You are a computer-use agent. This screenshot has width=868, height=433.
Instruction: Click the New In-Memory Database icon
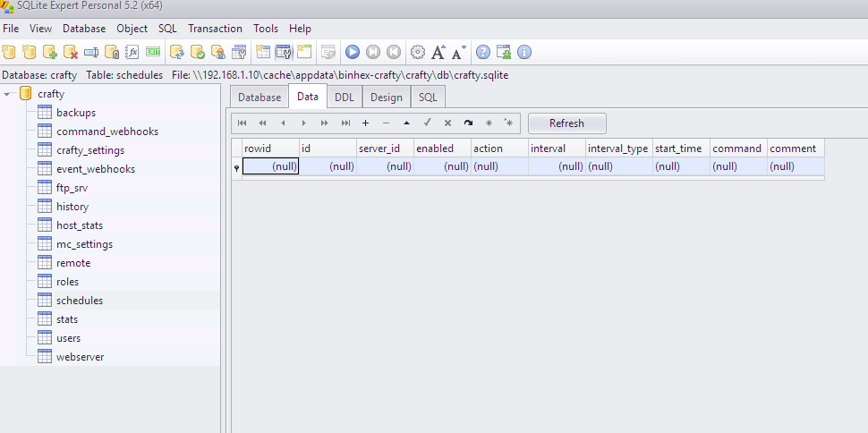[x=30, y=52]
